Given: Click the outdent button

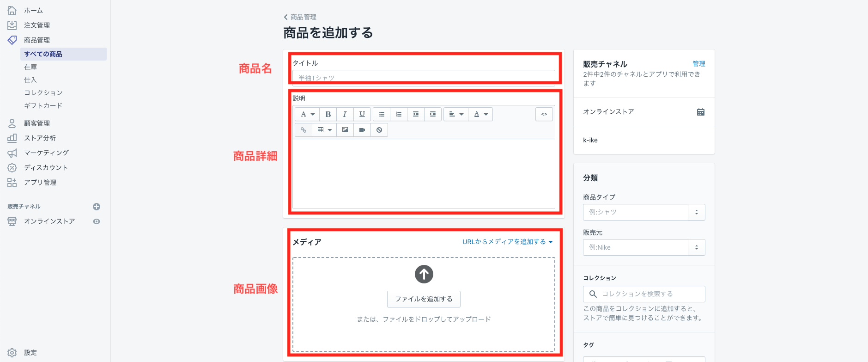Looking at the screenshot, I should point(416,114).
